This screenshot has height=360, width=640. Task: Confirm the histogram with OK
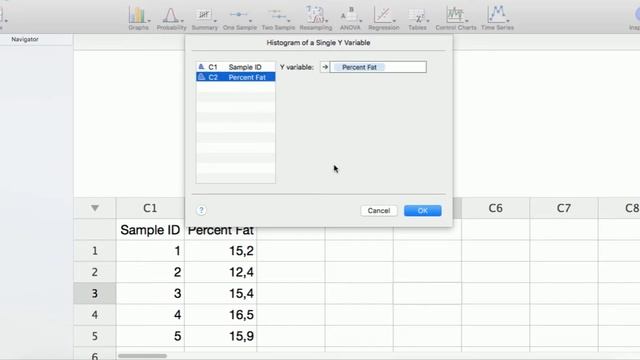point(422,211)
